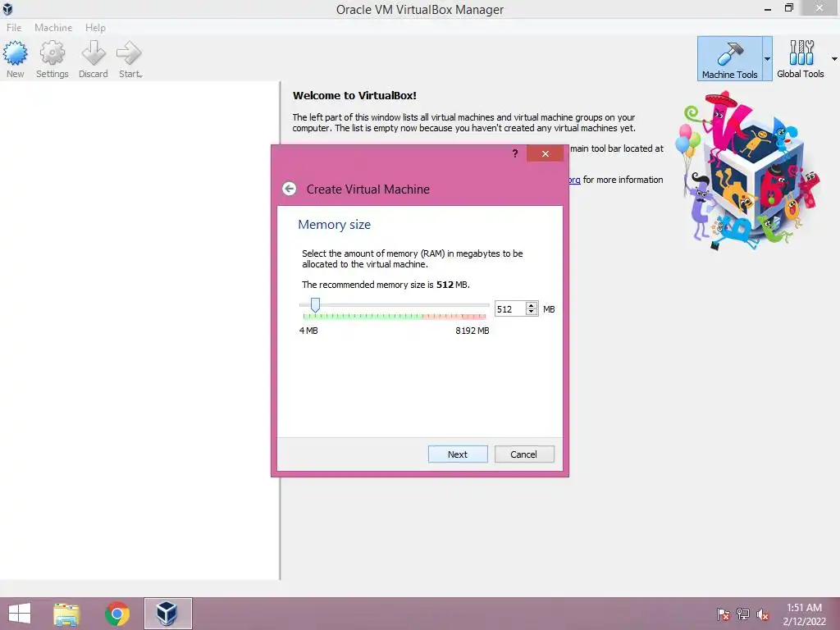Open the Action Center flag tray icon
The height and width of the screenshot is (630, 840).
point(724,614)
